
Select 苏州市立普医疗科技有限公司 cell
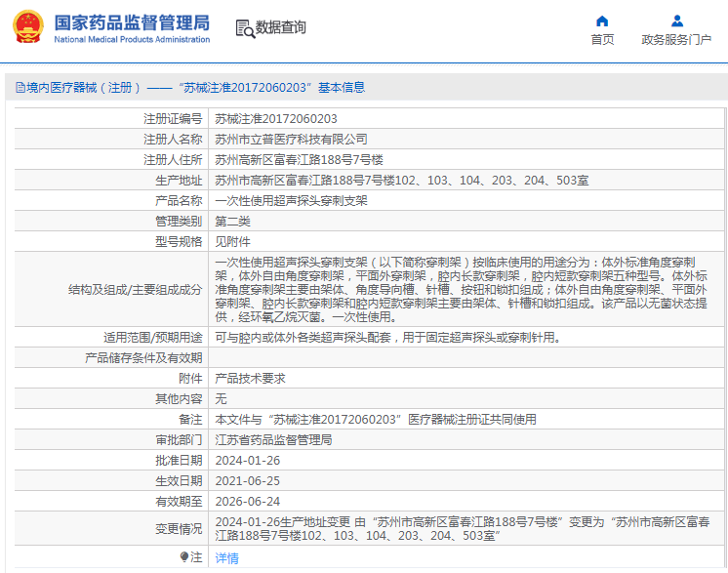[x=291, y=140]
